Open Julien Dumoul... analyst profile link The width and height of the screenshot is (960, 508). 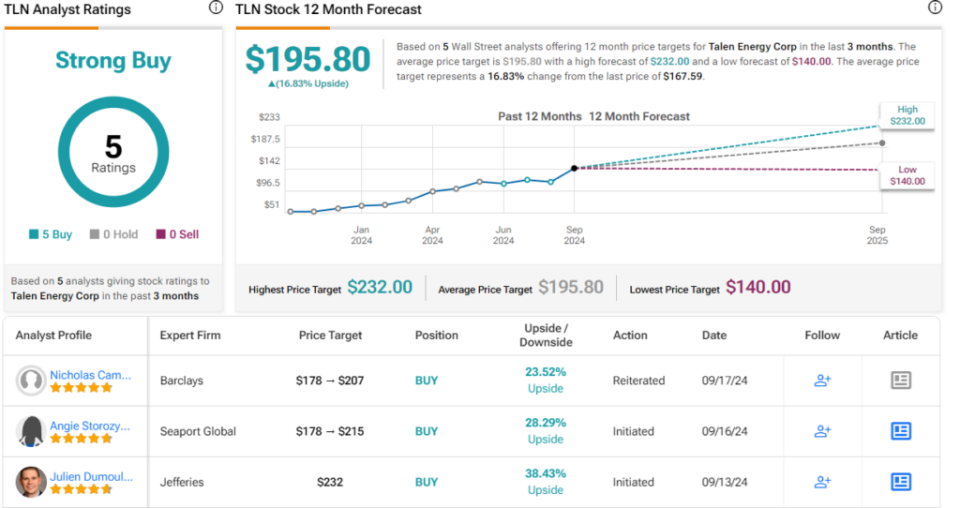[x=90, y=476]
